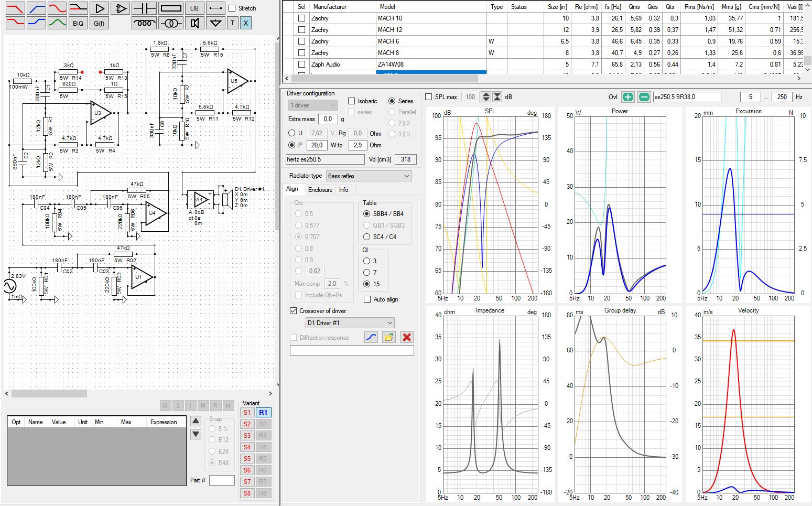
Task: Add a blue high-shelf filter block
Action: pyautogui.click(x=36, y=23)
